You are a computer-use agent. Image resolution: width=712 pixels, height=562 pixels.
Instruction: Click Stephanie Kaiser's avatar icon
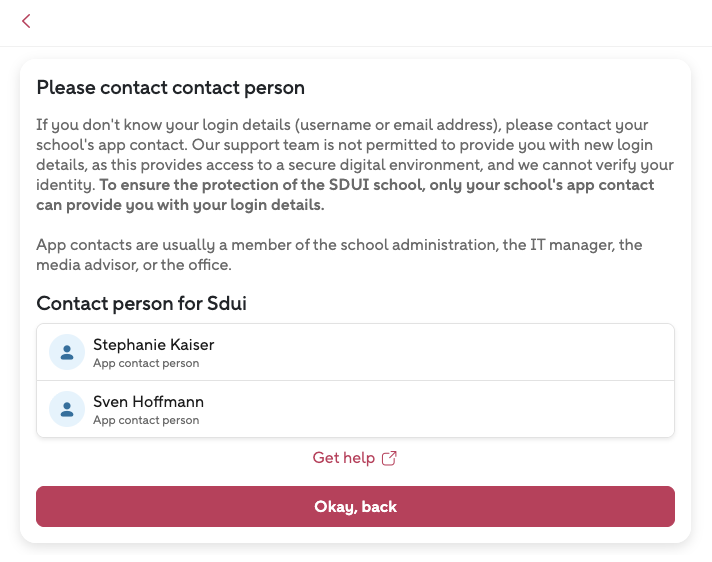coord(66,352)
